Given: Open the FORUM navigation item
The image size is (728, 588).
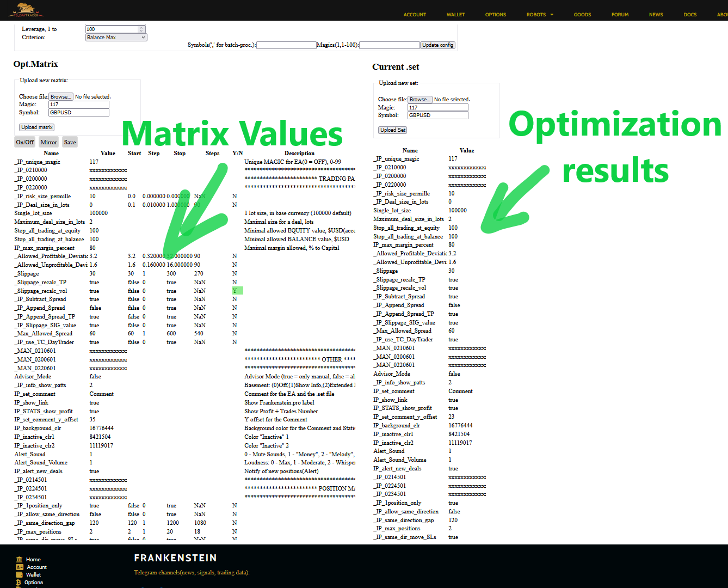Looking at the screenshot, I should point(620,15).
